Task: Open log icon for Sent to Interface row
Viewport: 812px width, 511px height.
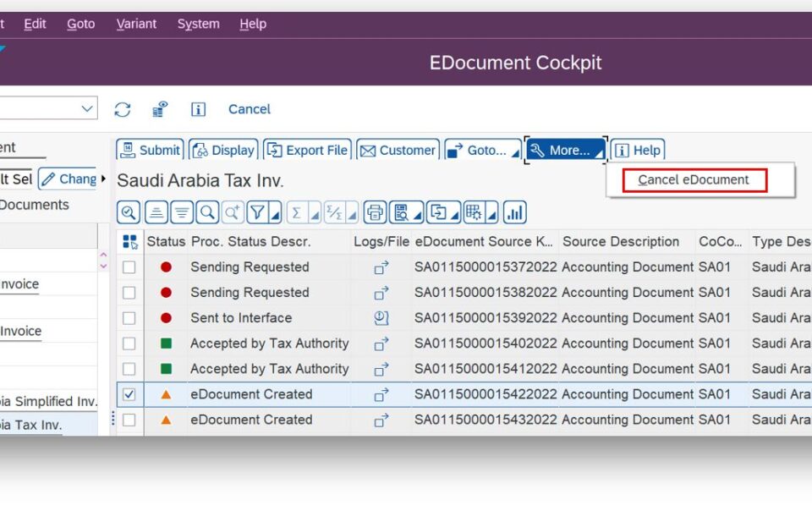Action: point(381,318)
